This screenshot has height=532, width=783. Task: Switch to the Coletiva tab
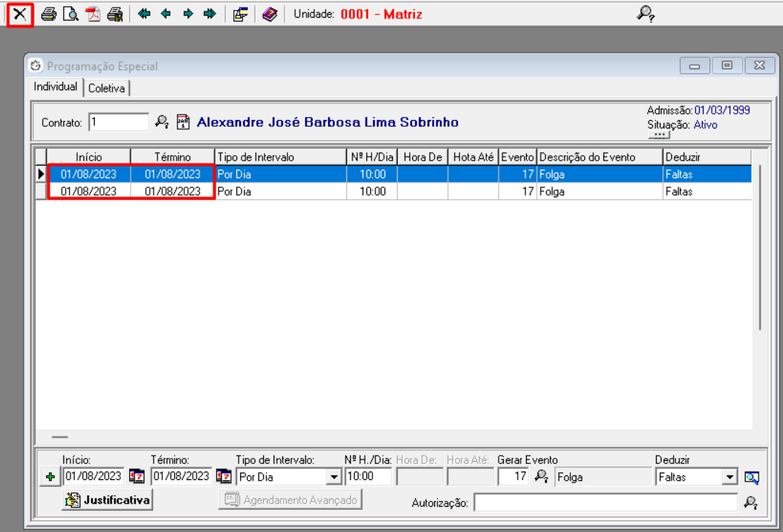[106, 88]
